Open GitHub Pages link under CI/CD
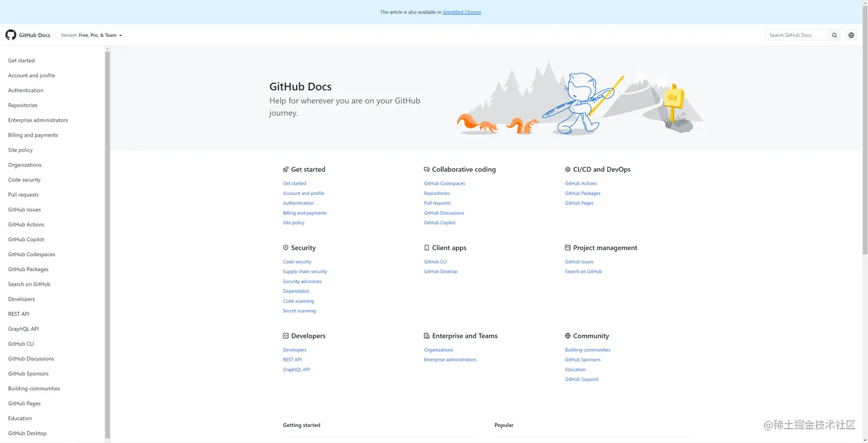 (x=579, y=203)
